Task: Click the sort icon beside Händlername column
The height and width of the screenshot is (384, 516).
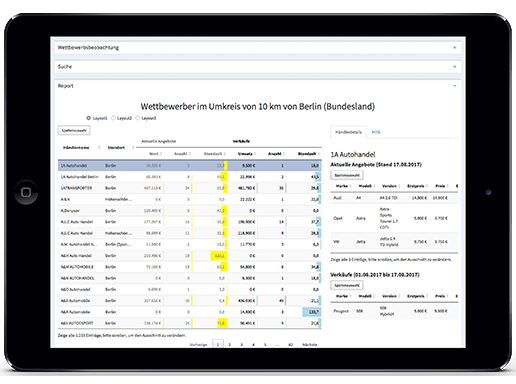Action: pos(99,147)
